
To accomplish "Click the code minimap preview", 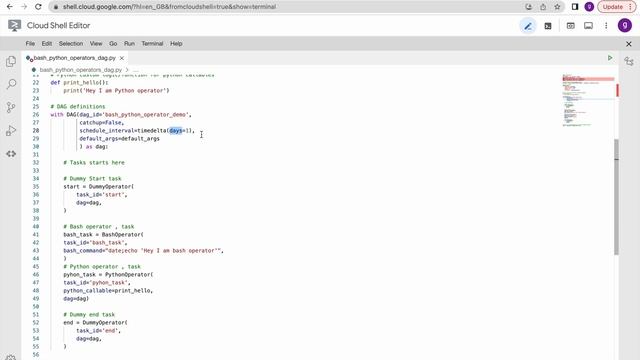I will [588, 100].
